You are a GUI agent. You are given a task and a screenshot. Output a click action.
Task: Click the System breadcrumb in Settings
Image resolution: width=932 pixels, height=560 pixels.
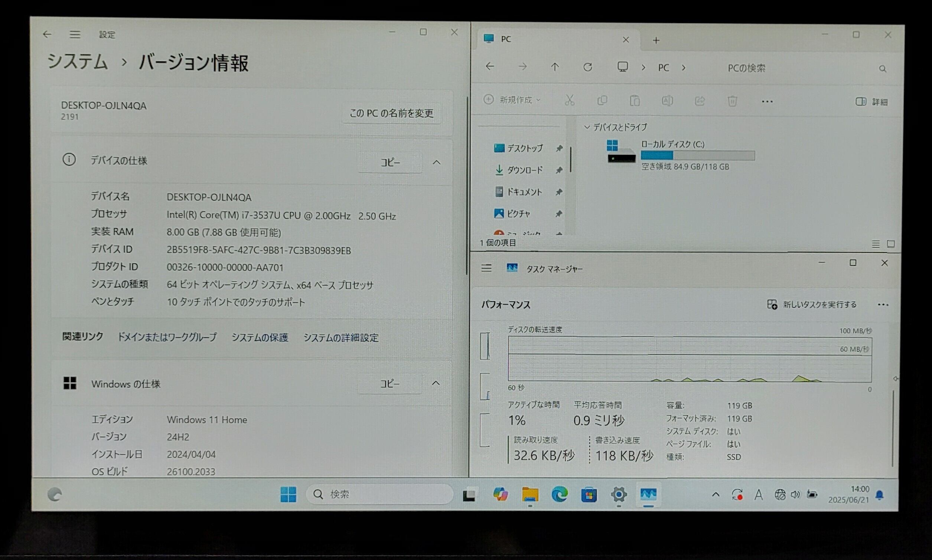pos(77,61)
